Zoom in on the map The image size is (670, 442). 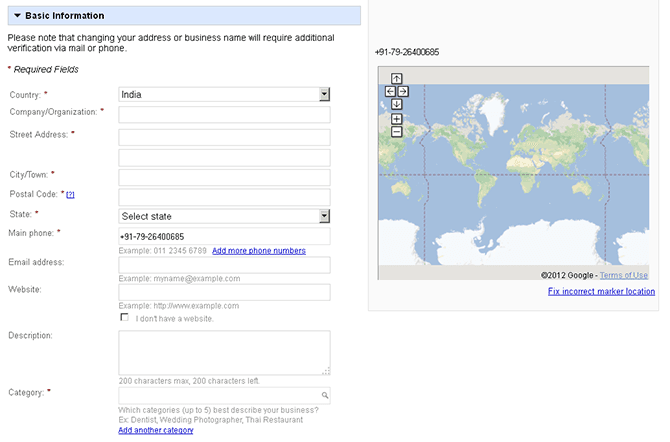pyautogui.click(x=397, y=119)
